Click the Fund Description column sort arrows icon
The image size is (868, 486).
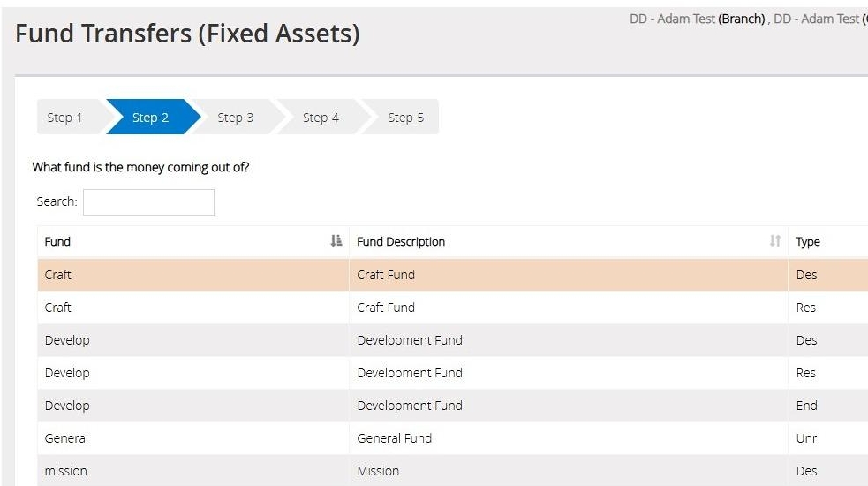coord(774,241)
